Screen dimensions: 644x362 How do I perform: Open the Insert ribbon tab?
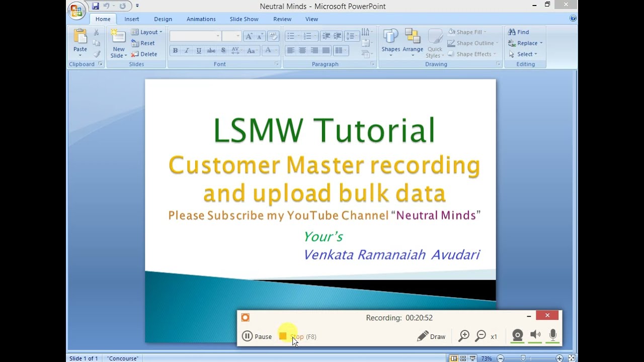(132, 19)
